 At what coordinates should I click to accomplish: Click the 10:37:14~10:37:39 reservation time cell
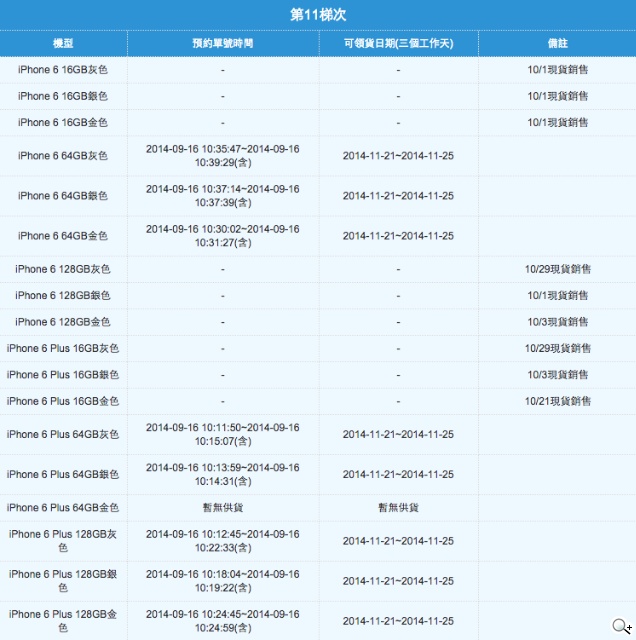223,196
